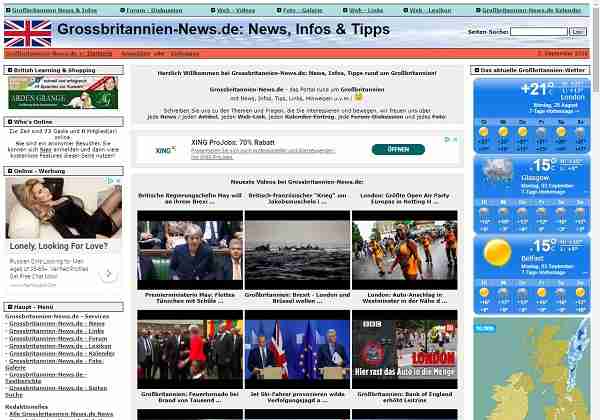Click Grossbritannien-News.de - News in Haupt-Menü
600x420 pixels.
click(57, 324)
